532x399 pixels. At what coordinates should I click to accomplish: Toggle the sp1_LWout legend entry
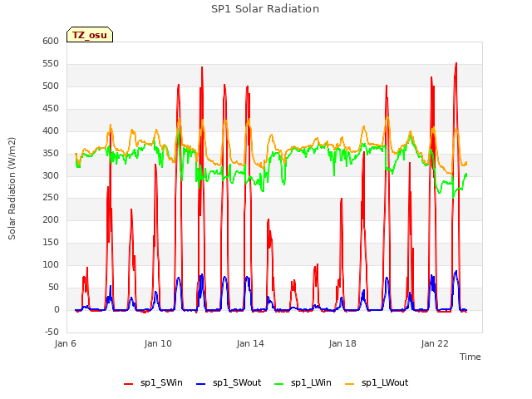[377, 383]
